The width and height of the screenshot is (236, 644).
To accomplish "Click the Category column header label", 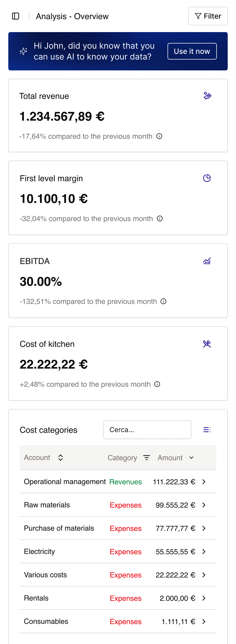I will click(122, 458).
